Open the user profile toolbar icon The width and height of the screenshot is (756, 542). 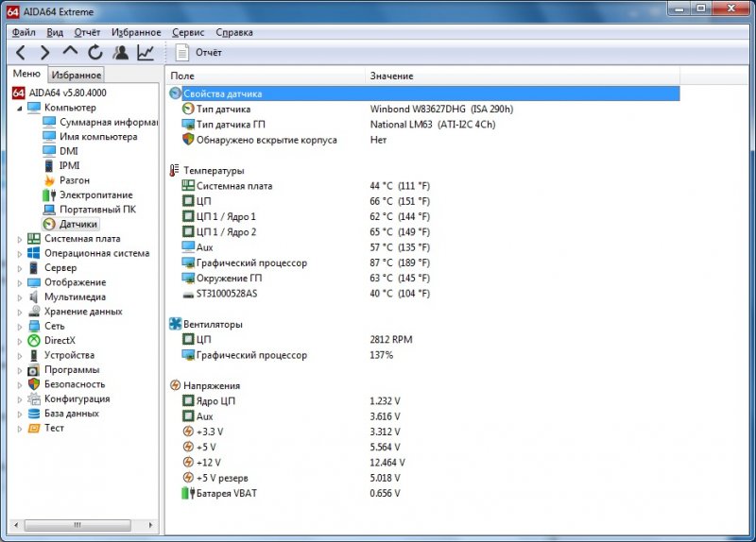click(x=121, y=53)
